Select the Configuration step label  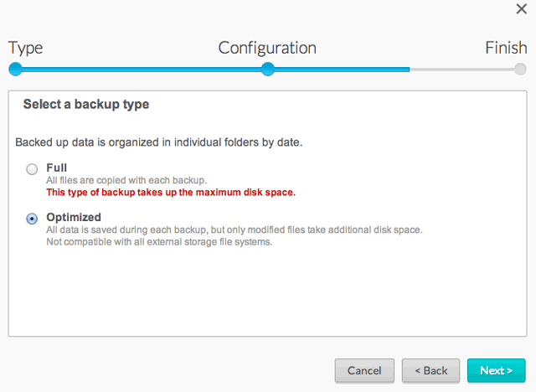click(x=267, y=48)
